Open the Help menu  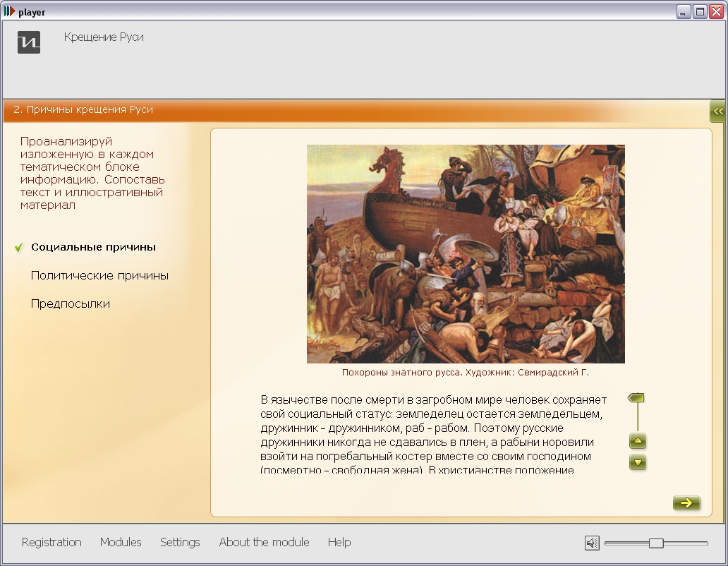pyautogui.click(x=339, y=542)
